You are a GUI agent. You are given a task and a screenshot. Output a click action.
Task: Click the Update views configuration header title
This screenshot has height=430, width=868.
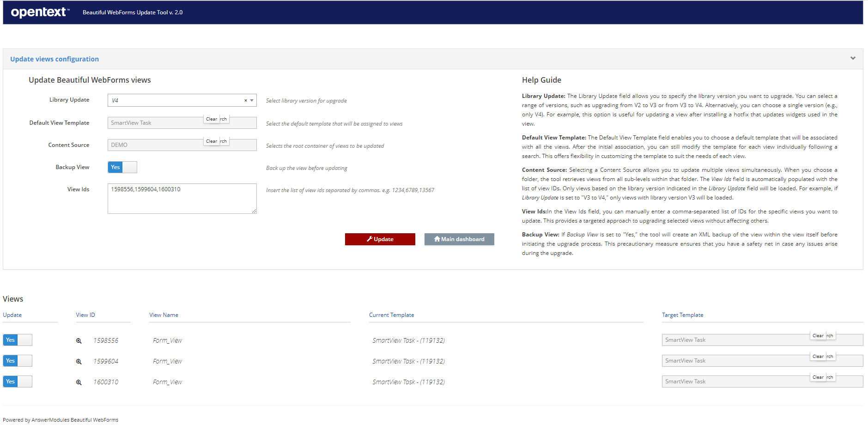tap(55, 59)
